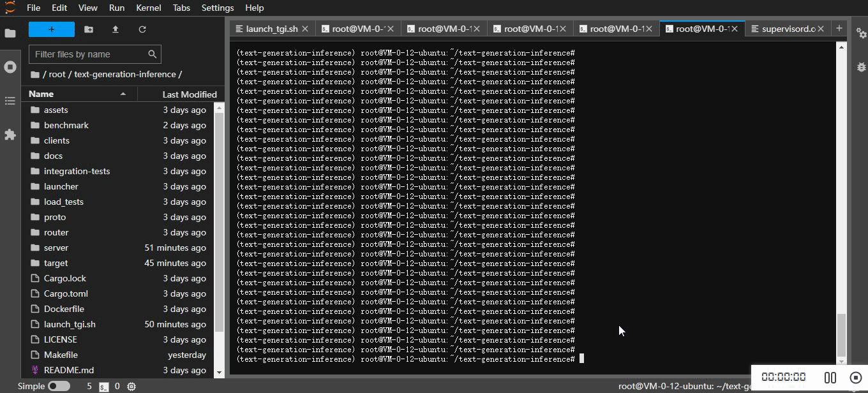Image resolution: width=868 pixels, height=393 pixels.
Task: Select the clients folder
Action: coord(117,140)
